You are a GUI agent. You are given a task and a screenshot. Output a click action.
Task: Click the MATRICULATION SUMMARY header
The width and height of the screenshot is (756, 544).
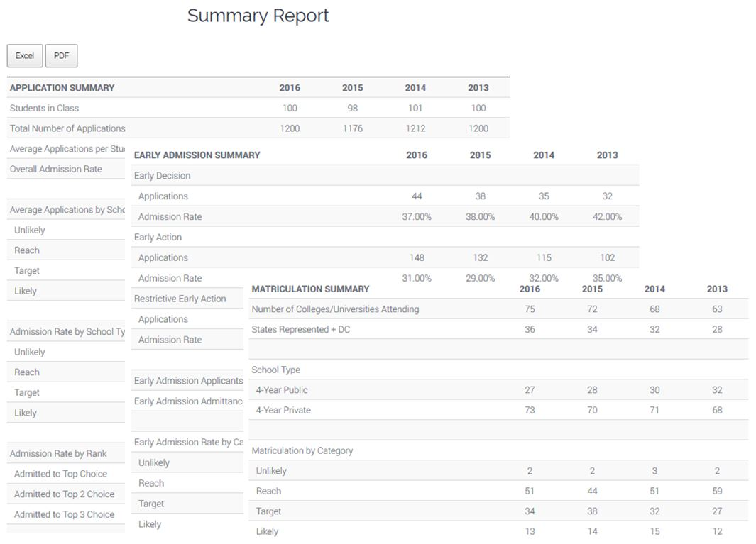(310, 289)
